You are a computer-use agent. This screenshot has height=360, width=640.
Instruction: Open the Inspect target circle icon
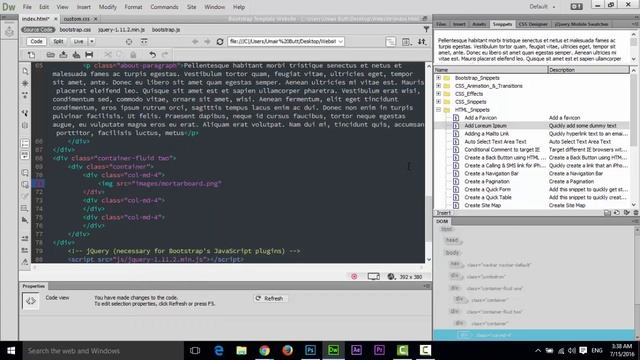click(129, 42)
